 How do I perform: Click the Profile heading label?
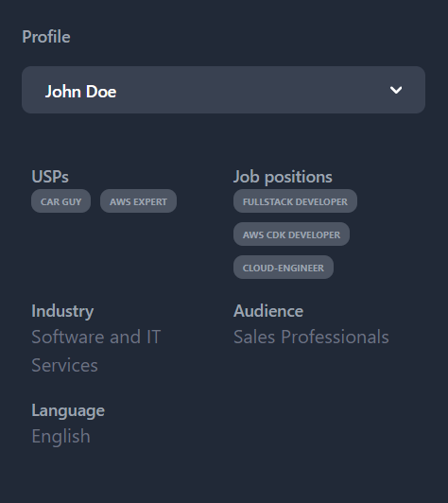click(x=46, y=37)
